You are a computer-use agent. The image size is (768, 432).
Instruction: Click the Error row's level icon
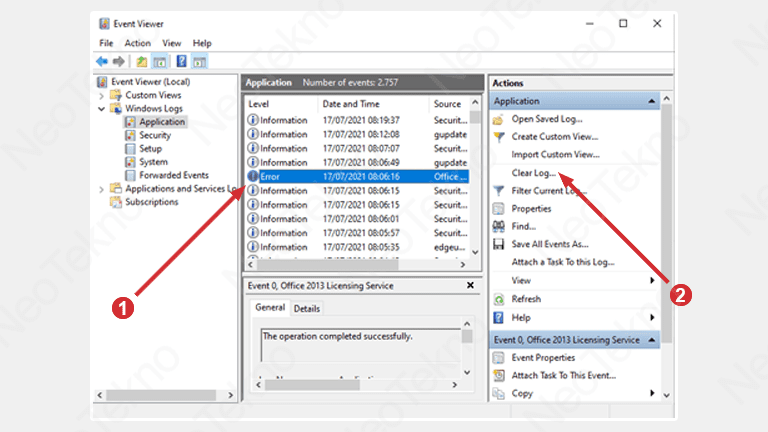pyautogui.click(x=253, y=176)
